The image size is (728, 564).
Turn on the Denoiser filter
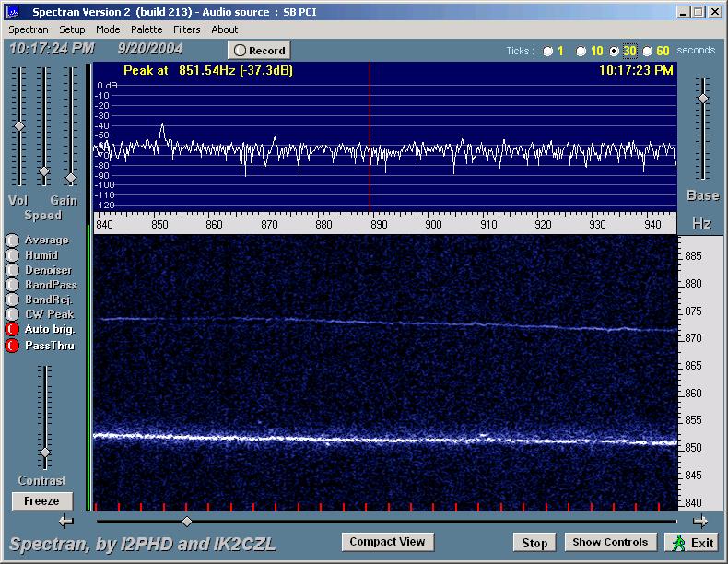point(12,270)
